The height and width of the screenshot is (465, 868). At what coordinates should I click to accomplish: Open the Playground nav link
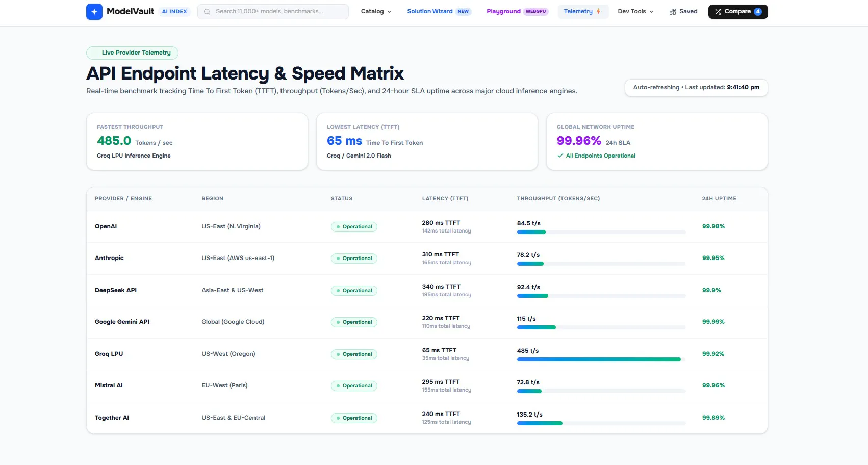click(x=517, y=11)
